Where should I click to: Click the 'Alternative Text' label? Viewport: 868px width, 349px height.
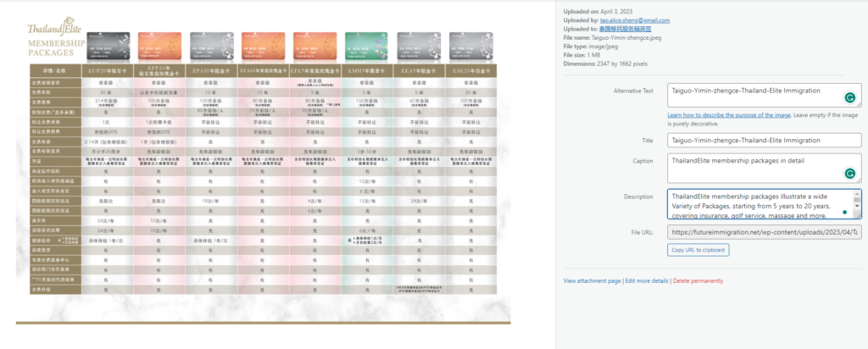pyautogui.click(x=633, y=91)
